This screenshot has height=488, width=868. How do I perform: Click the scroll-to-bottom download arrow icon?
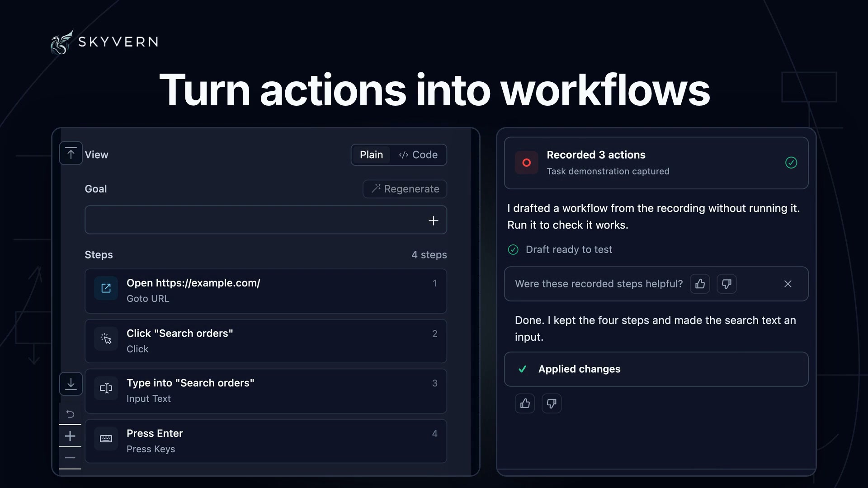pos(71,384)
